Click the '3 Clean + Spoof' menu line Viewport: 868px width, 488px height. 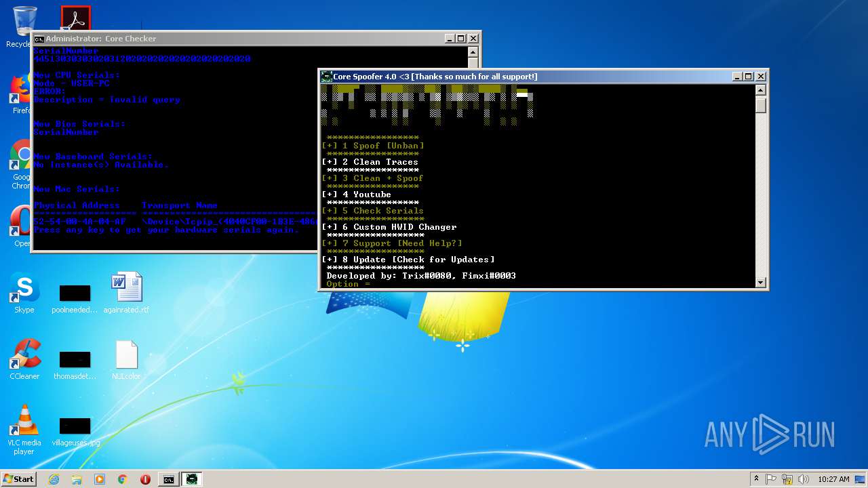[x=373, y=178]
